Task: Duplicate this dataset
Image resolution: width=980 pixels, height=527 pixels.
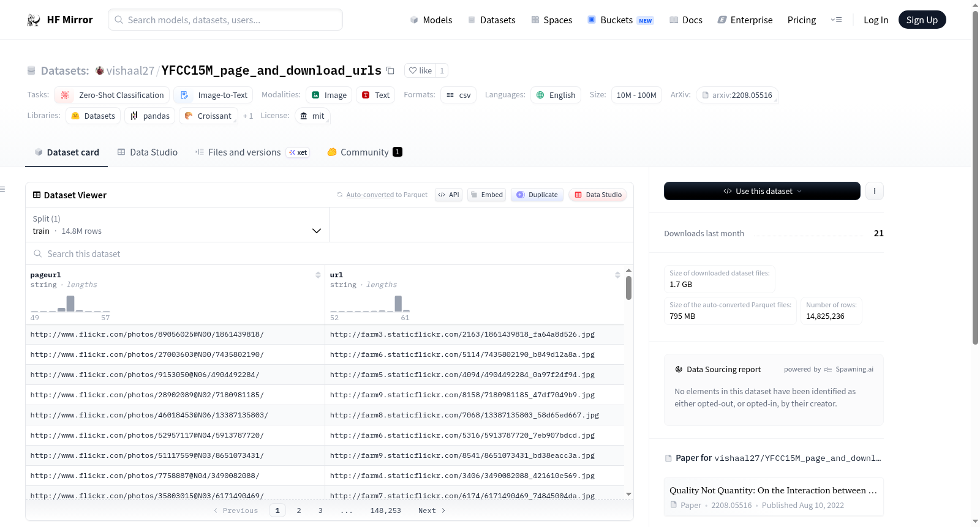Action: (537, 195)
